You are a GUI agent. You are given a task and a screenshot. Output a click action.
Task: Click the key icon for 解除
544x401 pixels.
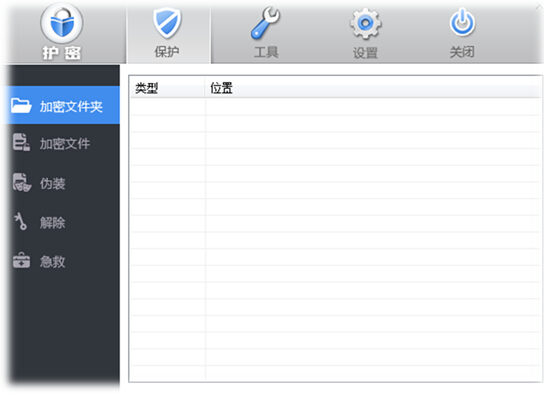pyautogui.click(x=20, y=221)
